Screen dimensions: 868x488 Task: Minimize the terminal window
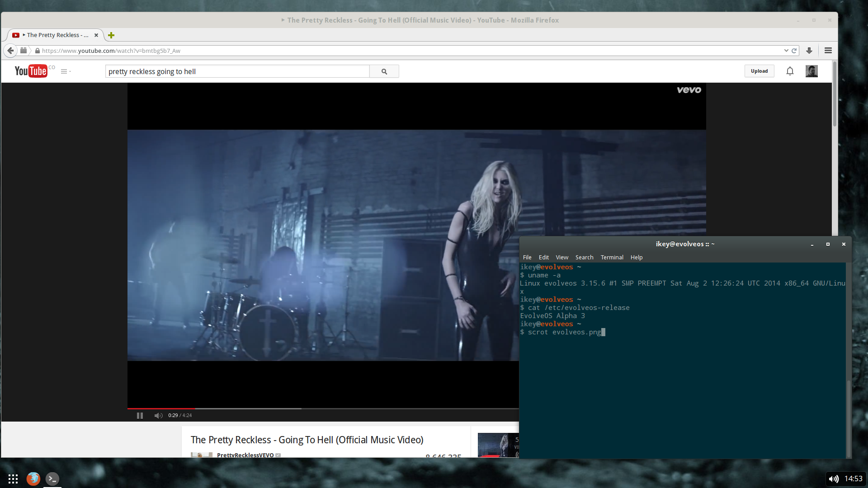(x=812, y=244)
